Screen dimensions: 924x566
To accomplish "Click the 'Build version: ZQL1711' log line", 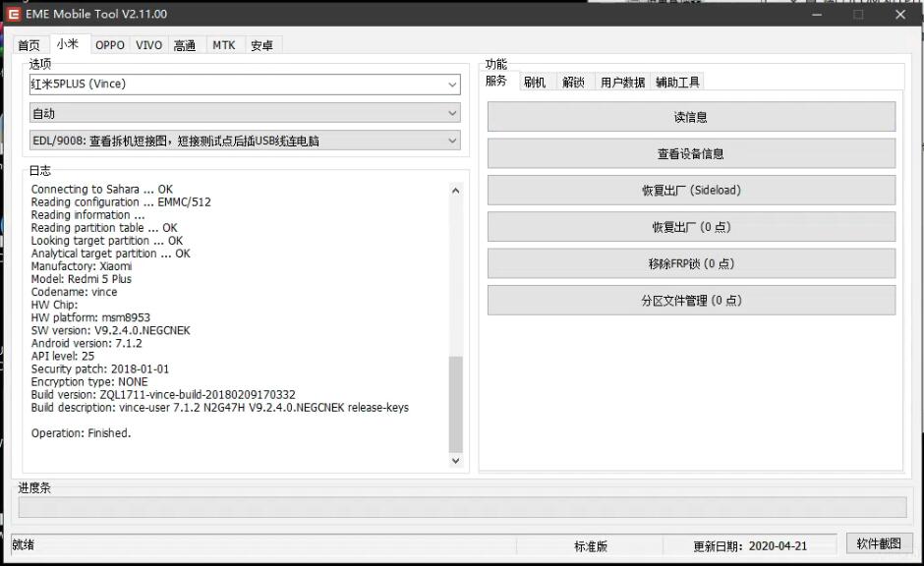I will point(163,395).
